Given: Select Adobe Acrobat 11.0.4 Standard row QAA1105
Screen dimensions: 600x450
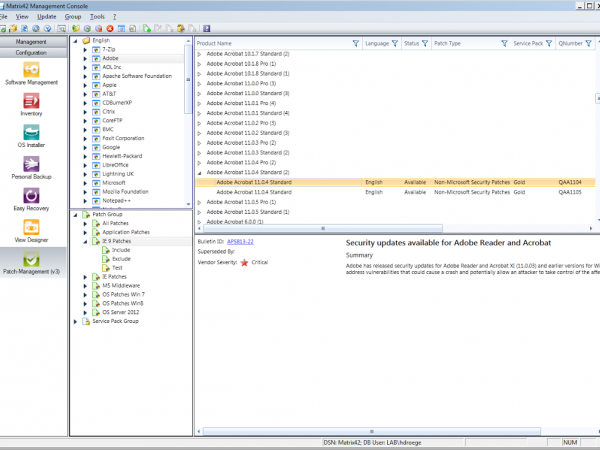Looking at the screenshot, I should point(395,192).
